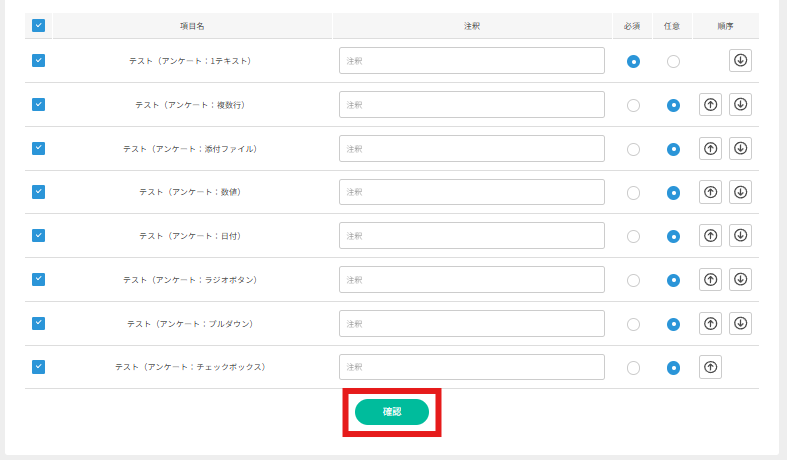Viewport: 787px width, 460px height.
Task: Focus the 注釈 field for 数値 row
Action: 471,192
